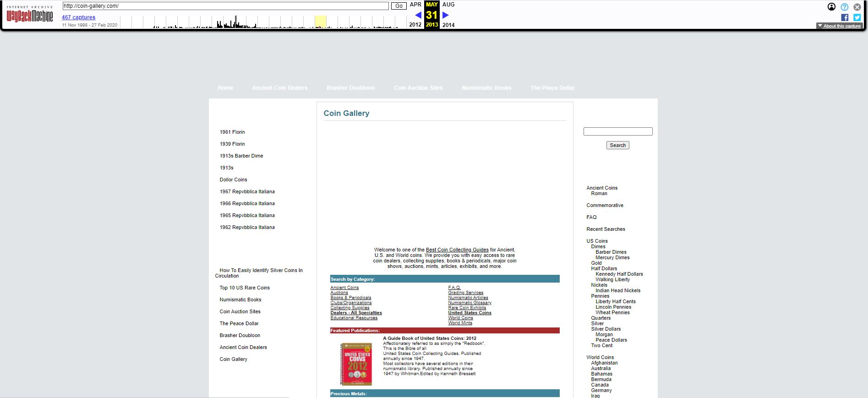Viewport: 868px width, 398px height.
Task: Share capture on Facebook
Action: [x=845, y=17]
